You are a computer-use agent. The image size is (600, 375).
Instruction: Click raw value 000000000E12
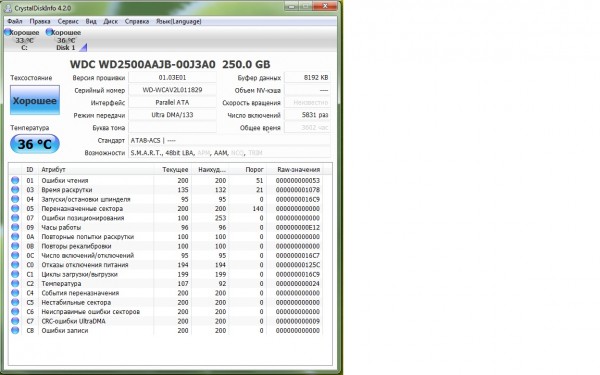click(298, 227)
